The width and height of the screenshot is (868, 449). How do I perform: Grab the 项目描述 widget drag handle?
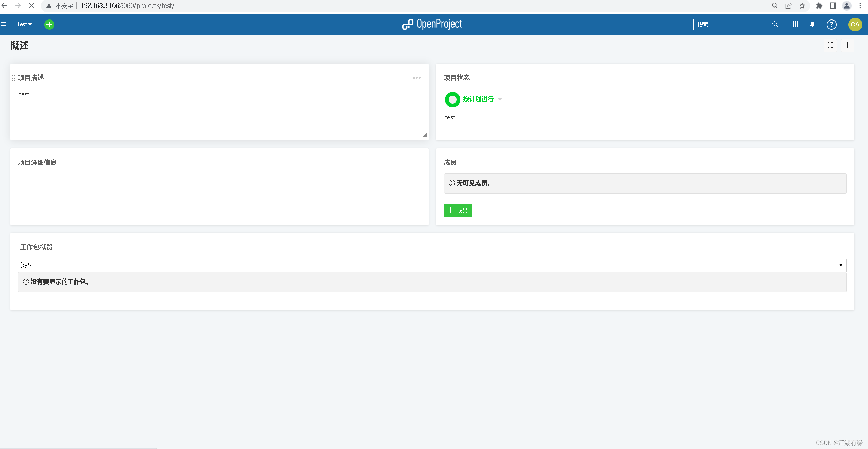coord(14,78)
